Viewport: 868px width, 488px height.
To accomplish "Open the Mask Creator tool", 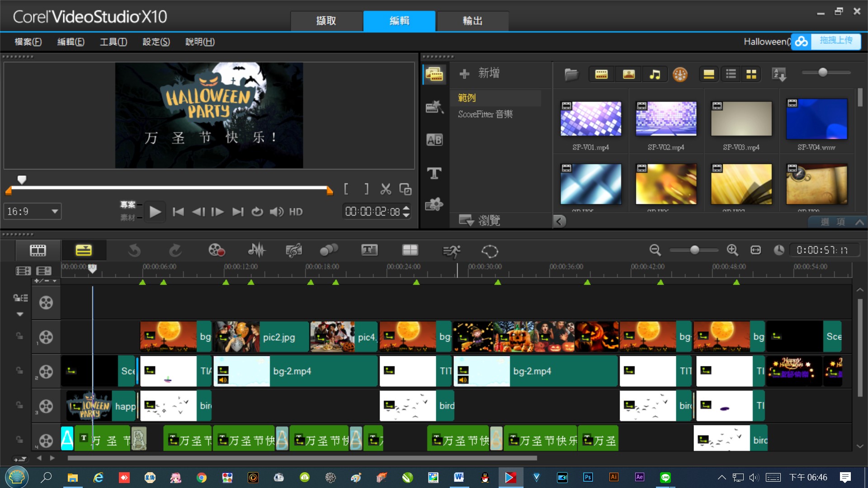I will (490, 251).
